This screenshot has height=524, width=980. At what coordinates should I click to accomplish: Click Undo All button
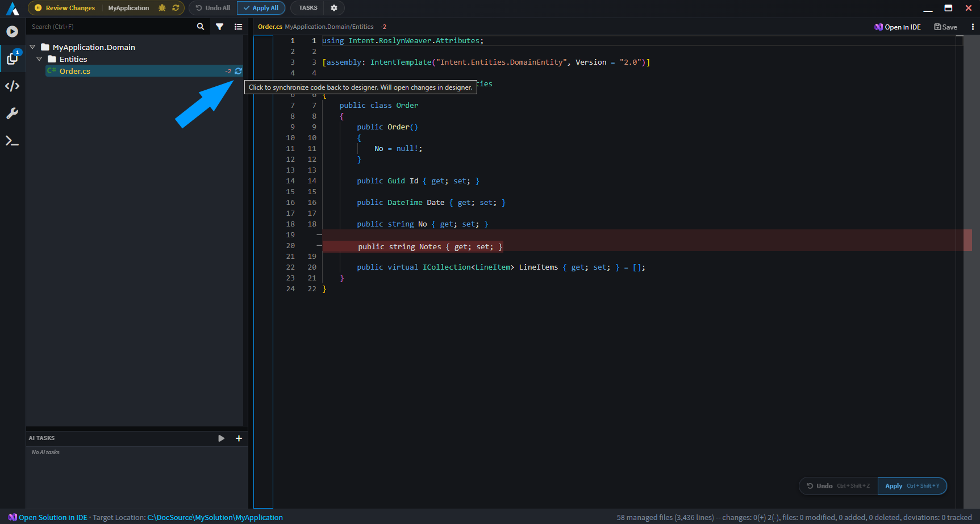pyautogui.click(x=213, y=8)
